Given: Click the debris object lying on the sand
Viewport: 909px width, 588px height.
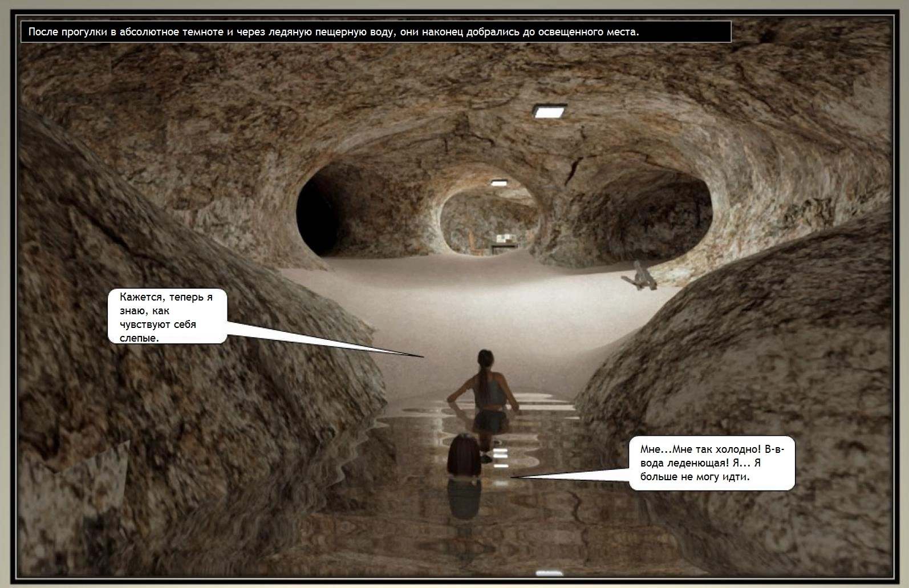Looking at the screenshot, I should 641,277.
